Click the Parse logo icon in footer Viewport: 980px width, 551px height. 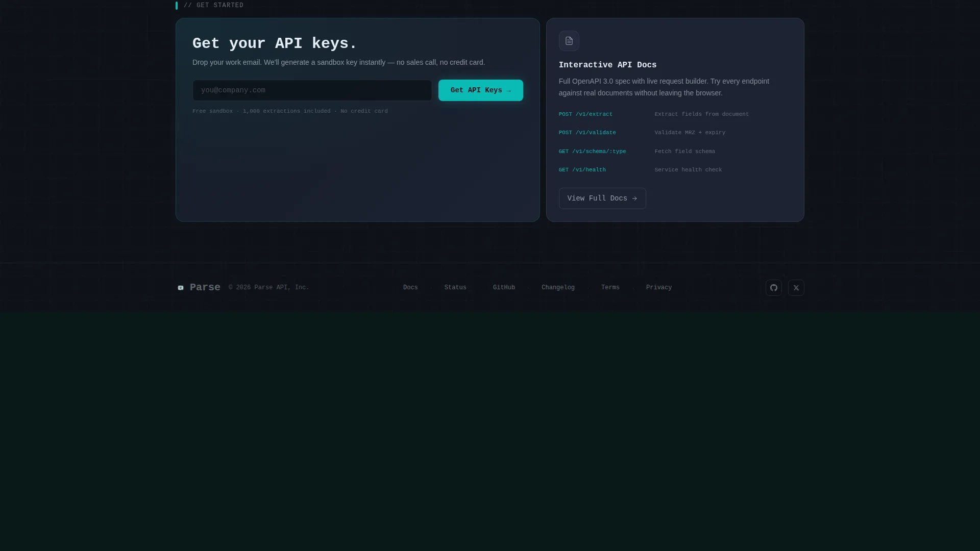click(x=181, y=288)
